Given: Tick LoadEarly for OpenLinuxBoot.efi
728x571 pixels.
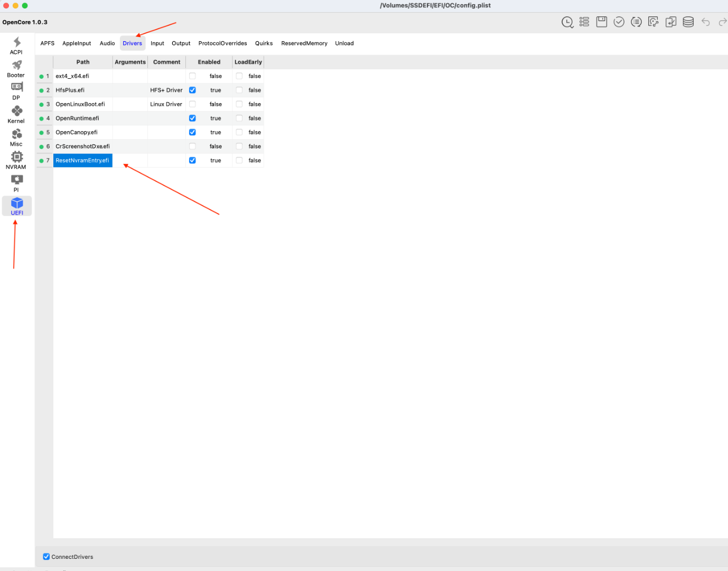Looking at the screenshot, I should pyautogui.click(x=239, y=104).
